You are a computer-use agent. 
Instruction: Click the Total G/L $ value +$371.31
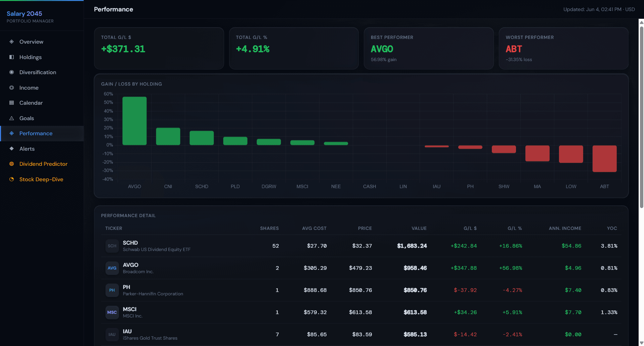tap(123, 49)
